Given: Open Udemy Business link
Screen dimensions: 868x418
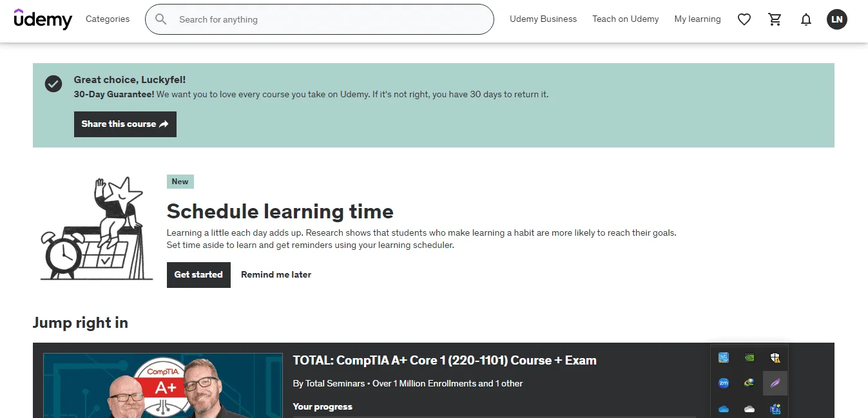Looking at the screenshot, I should [543, 19].
